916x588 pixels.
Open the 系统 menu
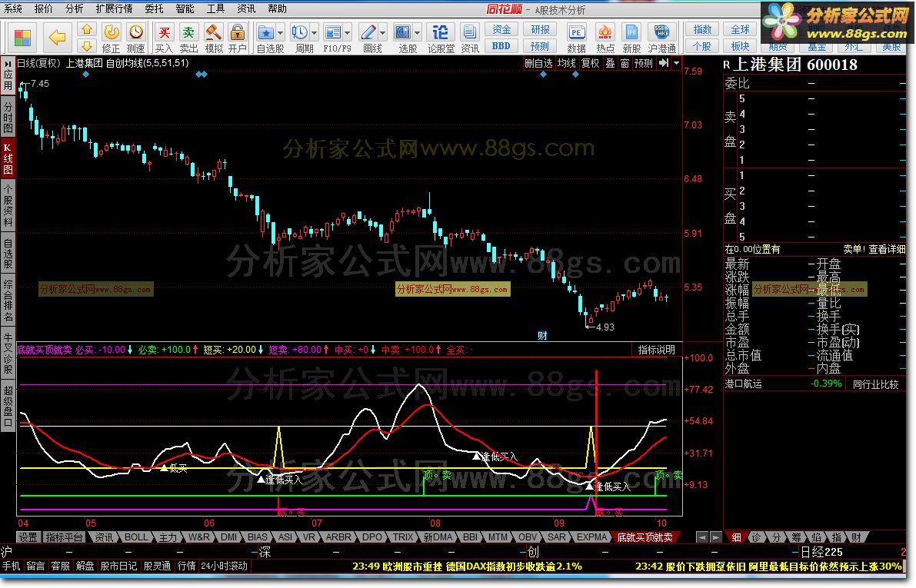coord(13,8)
